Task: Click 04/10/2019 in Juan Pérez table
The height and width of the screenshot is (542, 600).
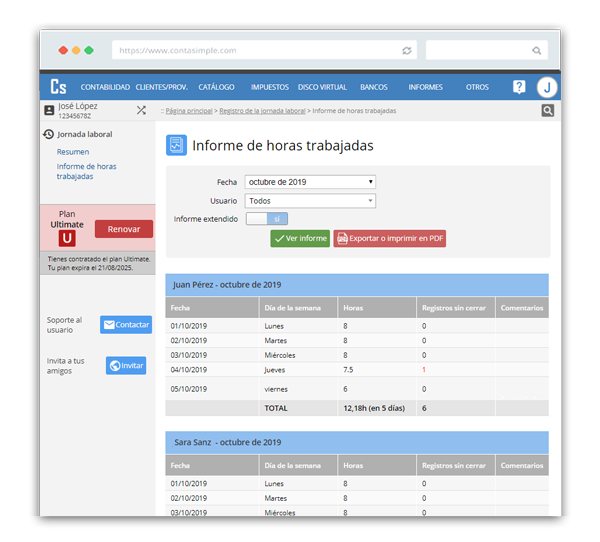Action: click(189, 370)
